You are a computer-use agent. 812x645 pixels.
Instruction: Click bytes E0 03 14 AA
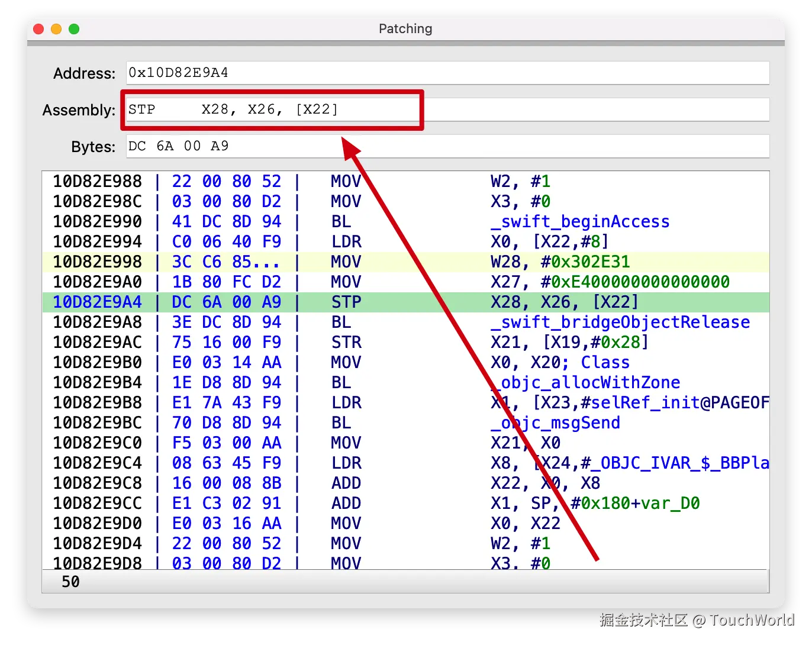coord(227,362)
